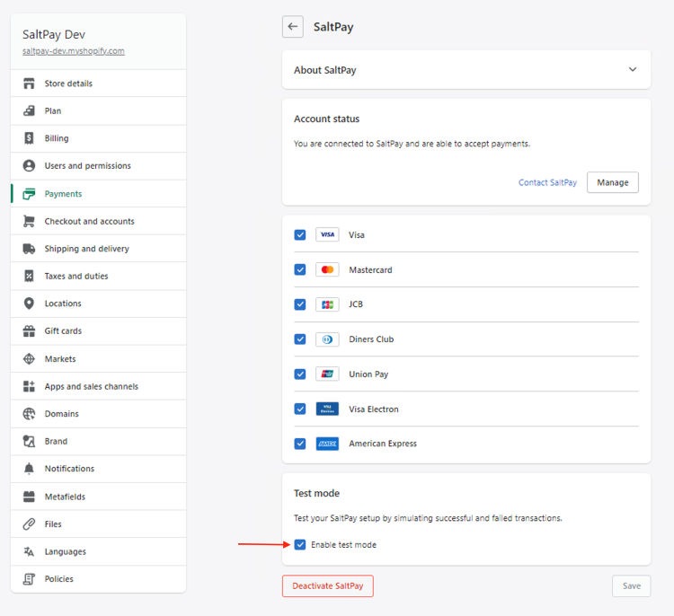Open Metafields settings
Screen dimensions: 674x616
coord(99,497)
